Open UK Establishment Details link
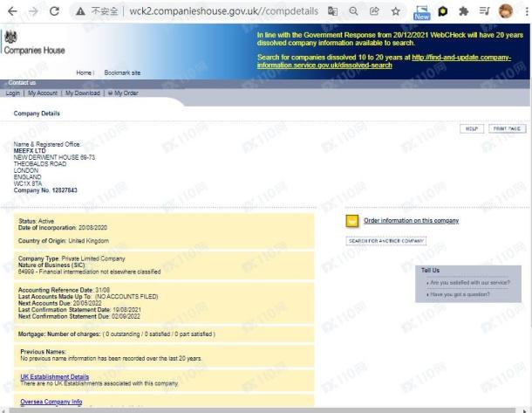 coord(55,377)
